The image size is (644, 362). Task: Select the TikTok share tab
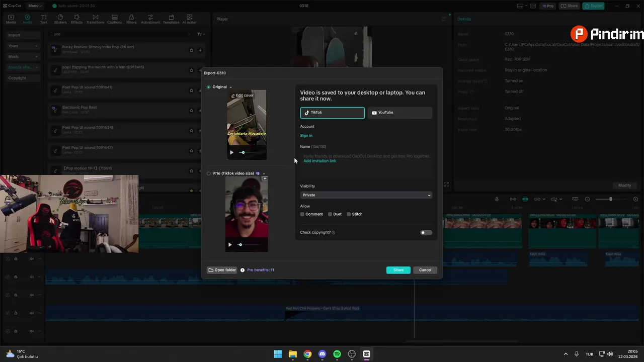pos(333,113)
